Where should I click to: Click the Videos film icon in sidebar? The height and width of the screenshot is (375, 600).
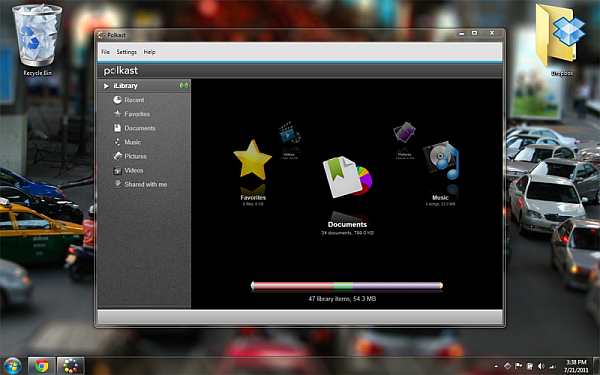pyautogui.click(x=117, y=171)
